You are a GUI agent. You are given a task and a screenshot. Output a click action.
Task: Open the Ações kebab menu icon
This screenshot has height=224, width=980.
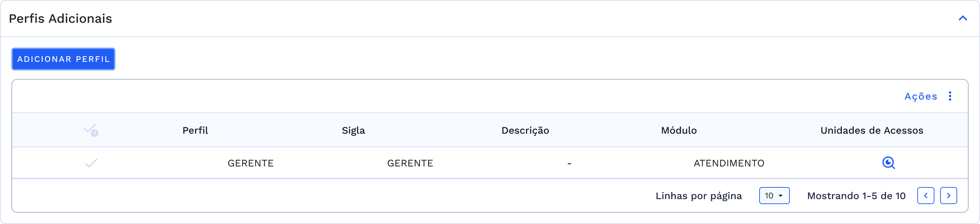click(x=950, y=96)
